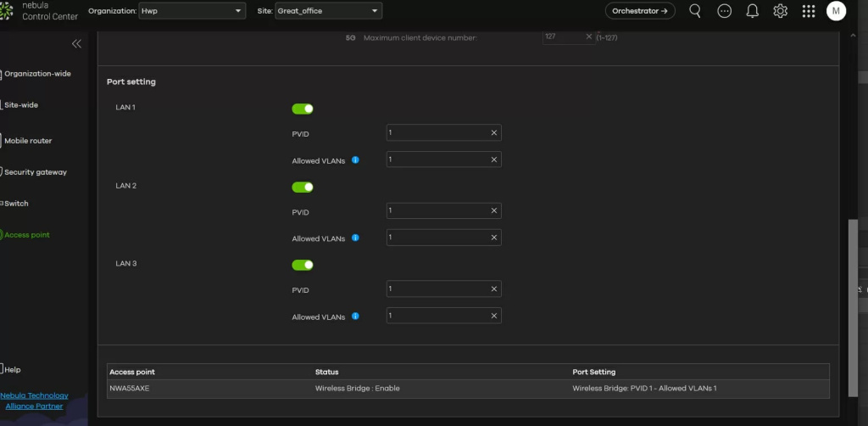This screenshot has height=426, width=868.
Task: Clear the LAN 1 PVID field with X
Action: pyautogui.click(x=493, y=133)
